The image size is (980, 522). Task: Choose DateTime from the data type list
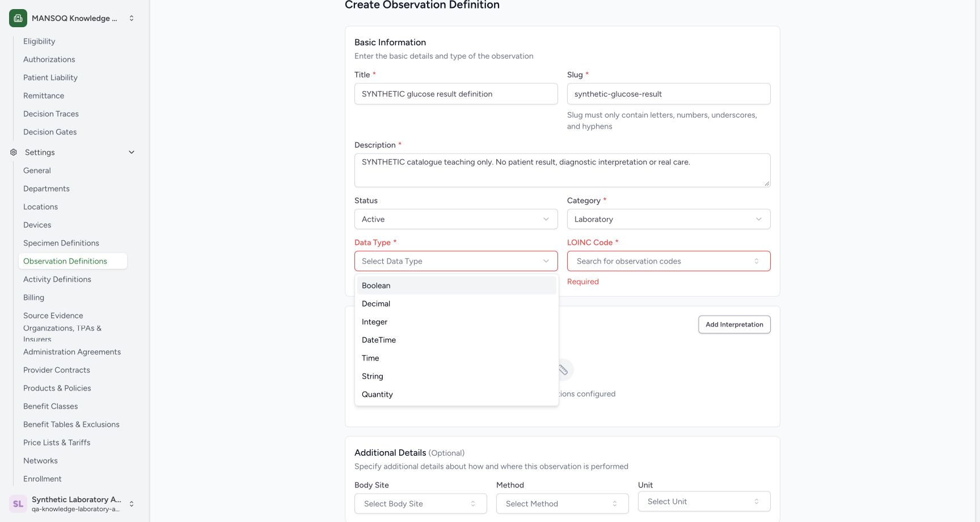[x=457, y=340]
